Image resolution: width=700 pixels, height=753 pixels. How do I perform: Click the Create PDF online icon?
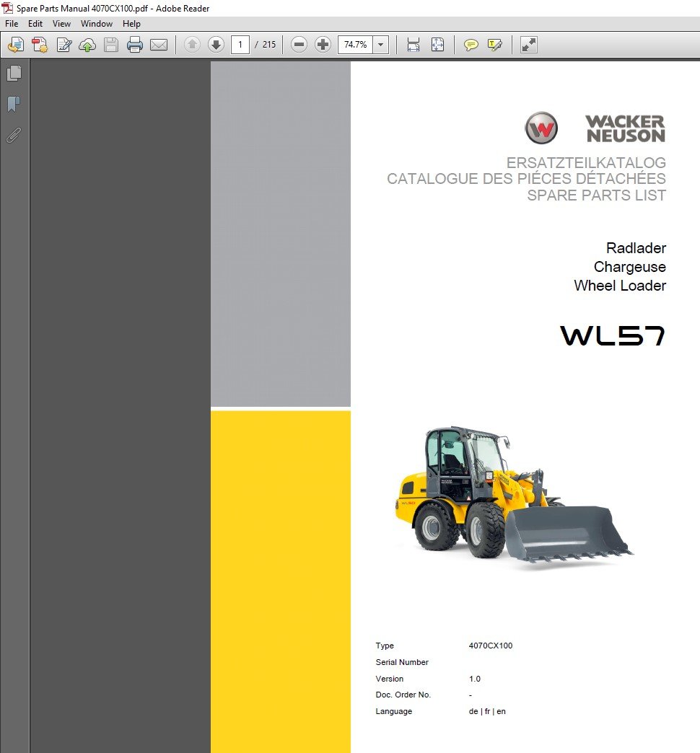40,45
